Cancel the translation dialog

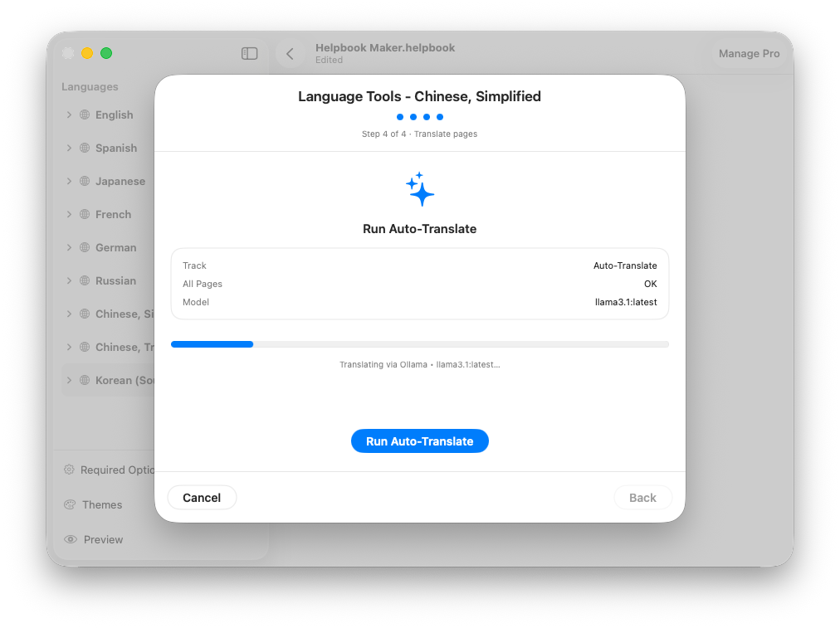[x=202, y=498]
